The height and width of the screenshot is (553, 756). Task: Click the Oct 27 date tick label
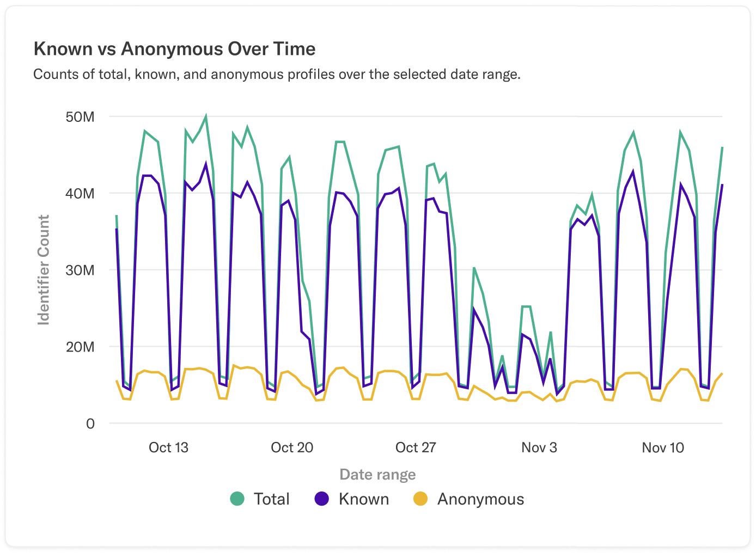pyautogui.click(x=416, y=447)
